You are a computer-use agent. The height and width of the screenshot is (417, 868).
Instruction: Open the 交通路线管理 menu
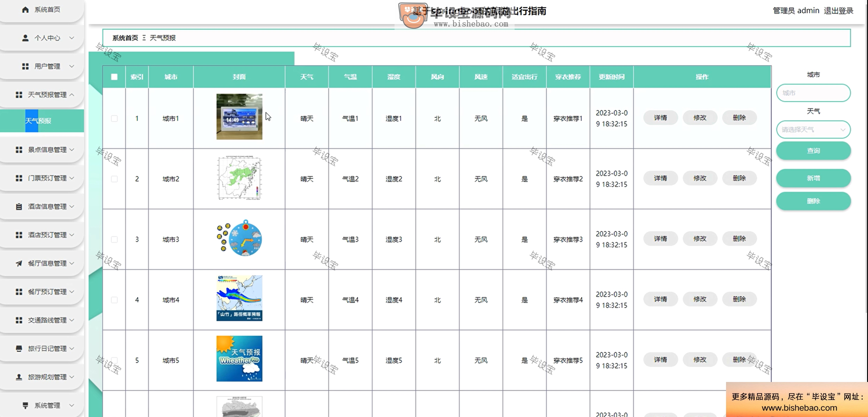pos(47,320)
